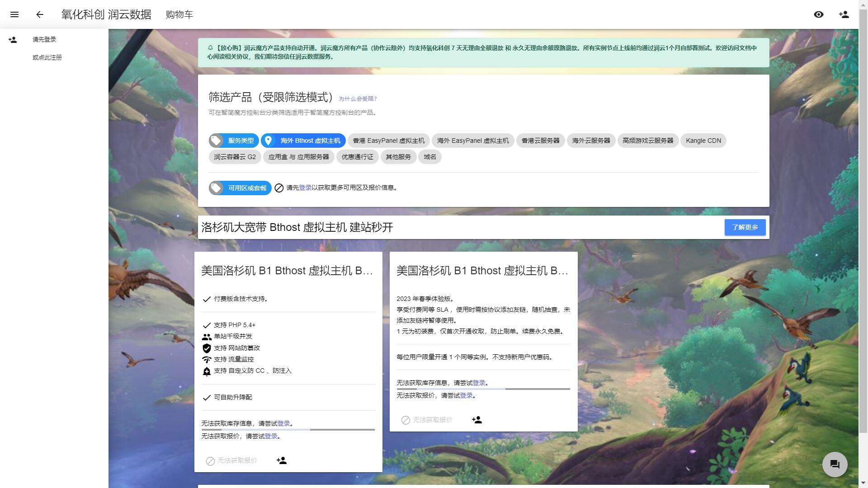Click the people icon beside 单站千级并发
868x488 pixels.
pyautogui.click(x=207, y=337)
